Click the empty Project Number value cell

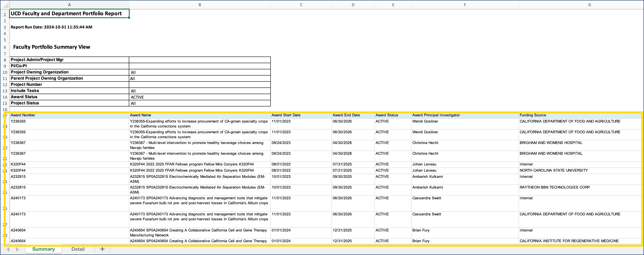coord(200,85)
